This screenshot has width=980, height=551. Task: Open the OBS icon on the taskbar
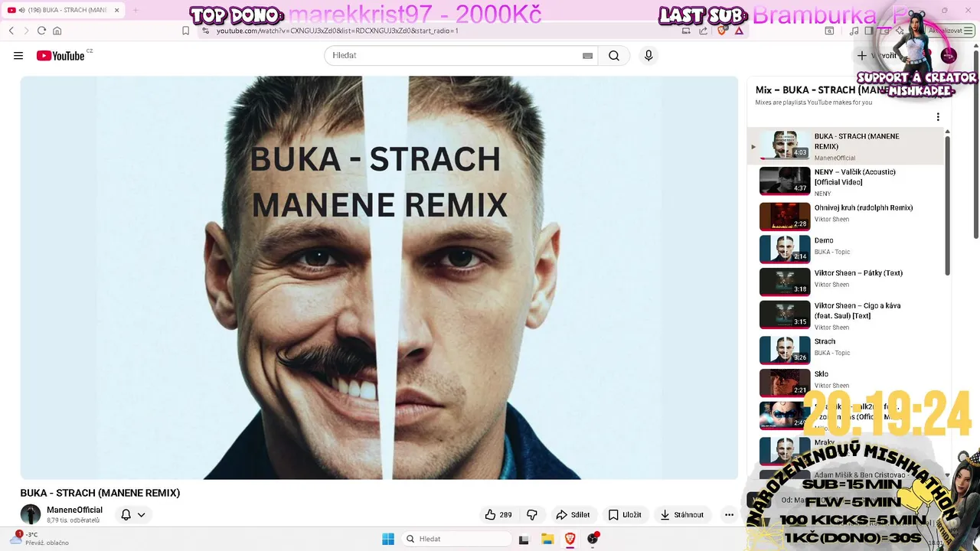pos(593,539)
